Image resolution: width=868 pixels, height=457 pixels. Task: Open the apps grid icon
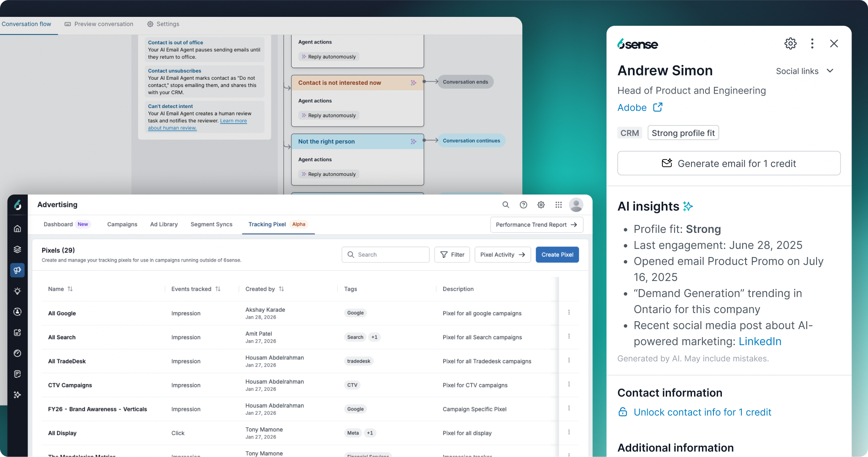[x=559, y=205]
